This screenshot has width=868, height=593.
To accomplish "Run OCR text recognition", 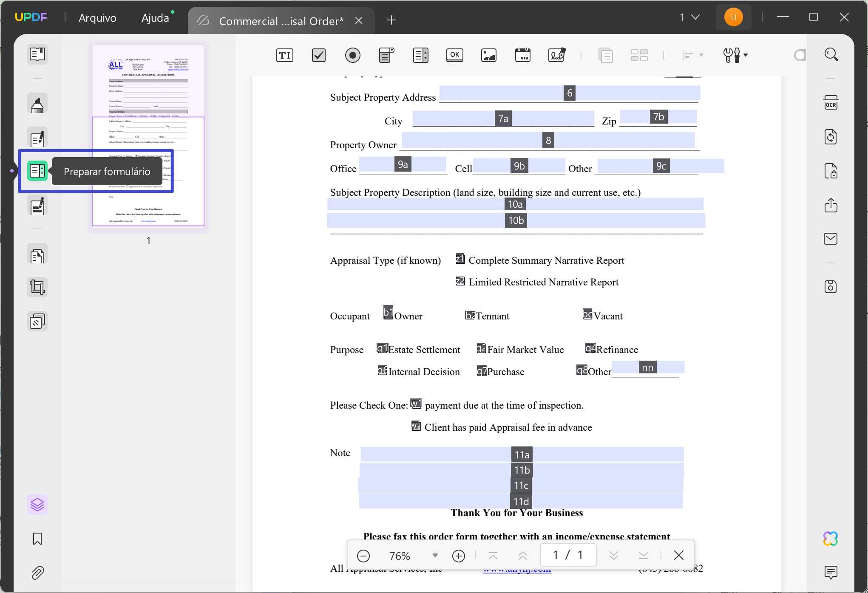I will tap(831, 103).
